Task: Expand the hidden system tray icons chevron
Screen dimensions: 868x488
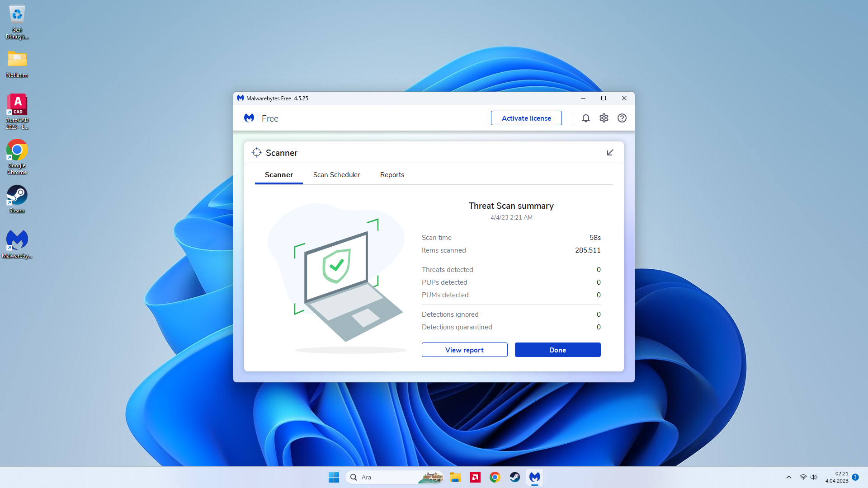Action: 789,477
